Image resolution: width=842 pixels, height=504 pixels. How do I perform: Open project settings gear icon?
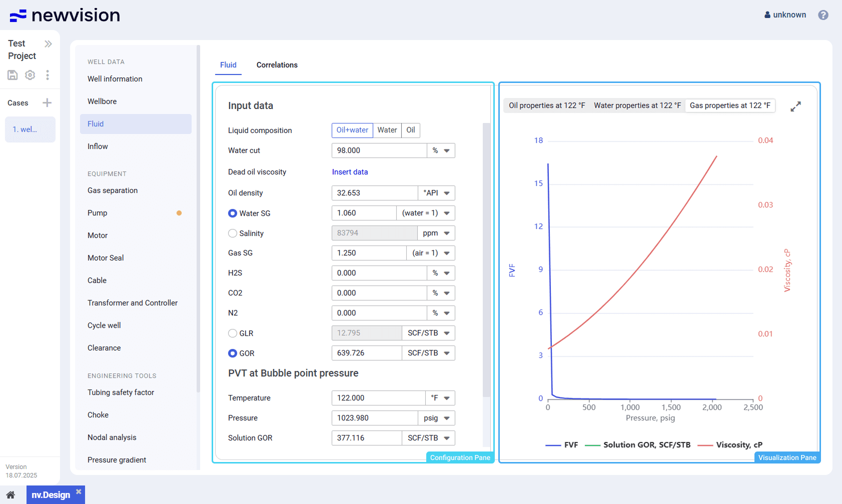30,75
